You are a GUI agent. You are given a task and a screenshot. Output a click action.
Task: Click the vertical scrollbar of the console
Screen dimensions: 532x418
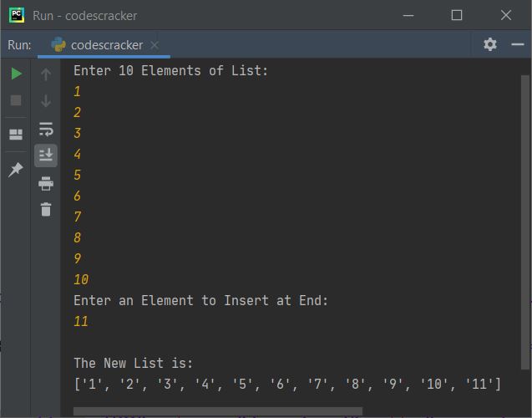click(525, 222)
